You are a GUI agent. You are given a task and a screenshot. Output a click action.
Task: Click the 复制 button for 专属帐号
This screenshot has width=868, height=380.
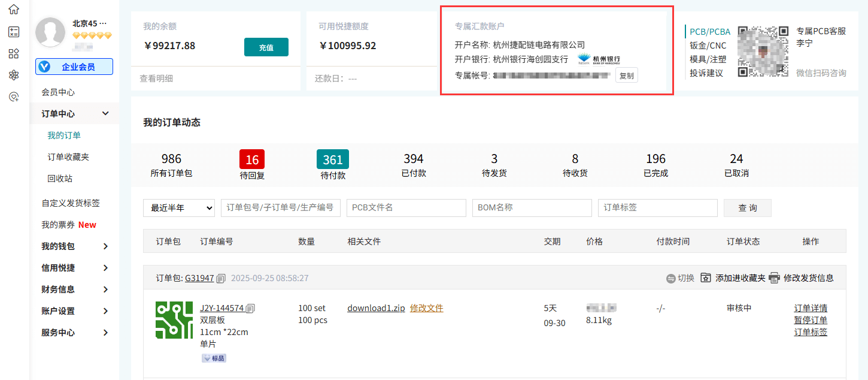[x=626, y=76]
